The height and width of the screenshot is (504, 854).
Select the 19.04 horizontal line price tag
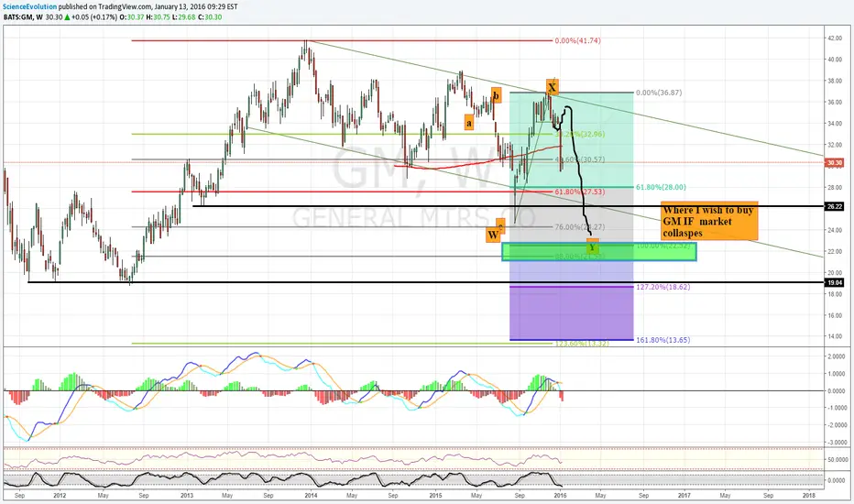pyautogui.click(x=835, y=282)
